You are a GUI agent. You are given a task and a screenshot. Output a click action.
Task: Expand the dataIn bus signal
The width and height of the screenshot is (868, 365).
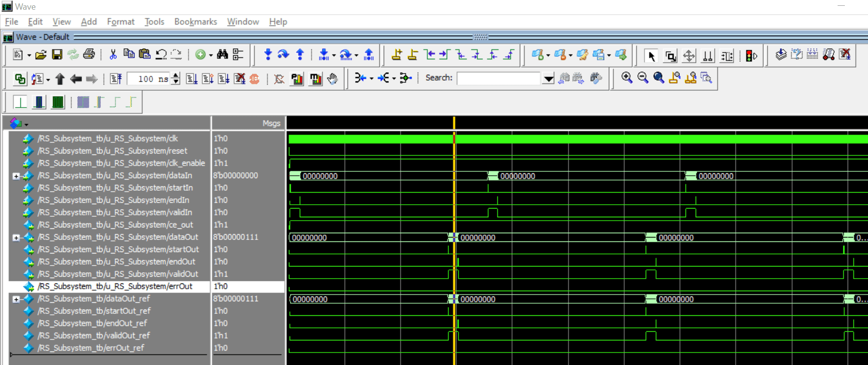16,176
